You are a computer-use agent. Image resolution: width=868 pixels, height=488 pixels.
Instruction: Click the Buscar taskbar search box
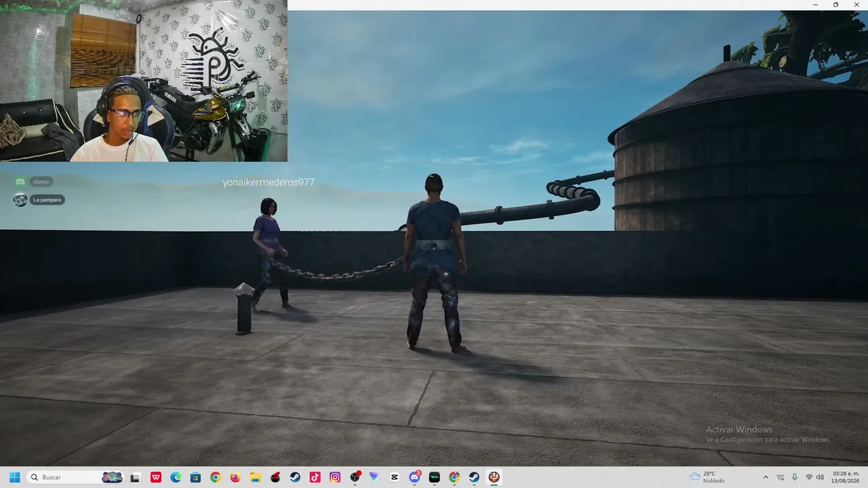point(76,477)
